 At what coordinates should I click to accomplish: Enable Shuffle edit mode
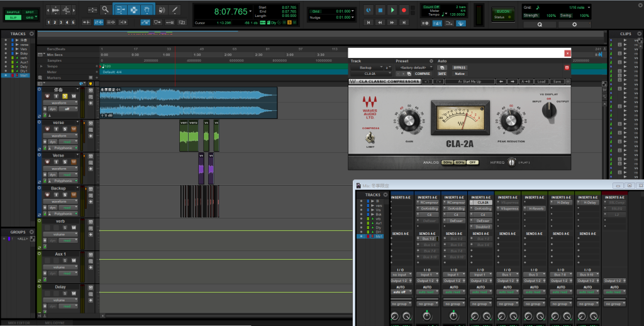[13, 13]
